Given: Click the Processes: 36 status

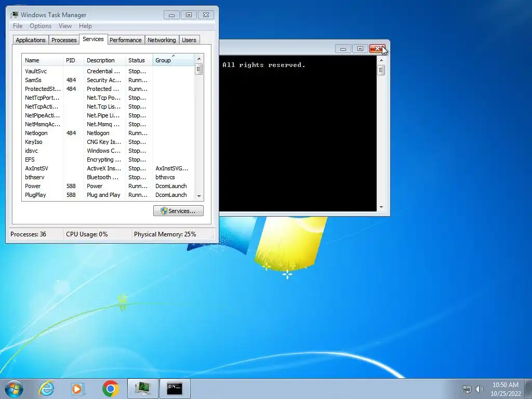Looking at the screenshot, I should click(28, 234).
